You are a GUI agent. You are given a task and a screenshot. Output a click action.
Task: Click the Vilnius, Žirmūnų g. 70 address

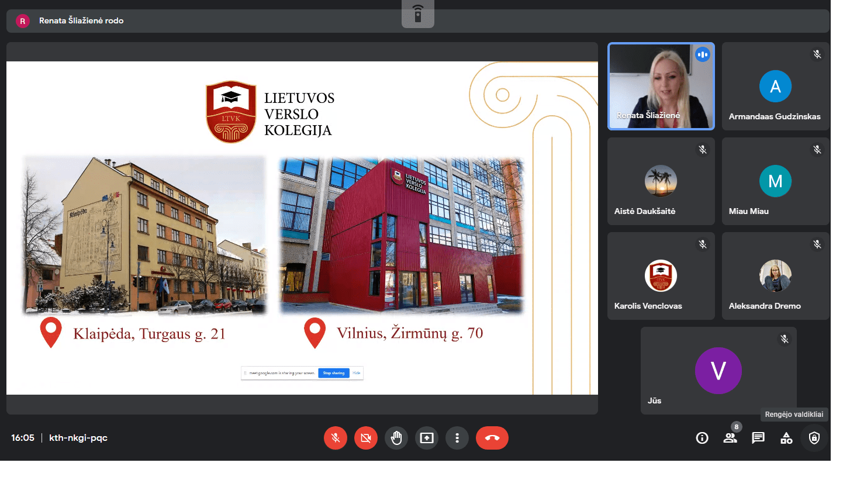(410, 333)
